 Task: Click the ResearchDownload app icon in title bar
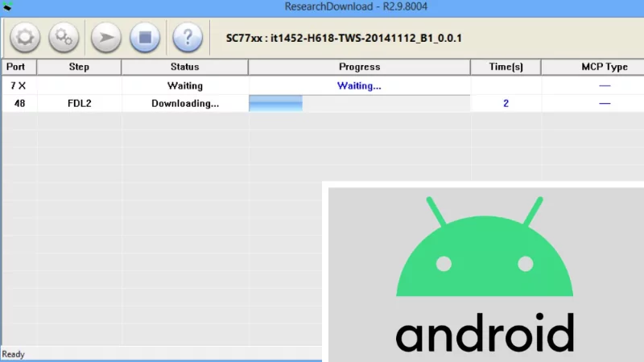(x=7, y=6)
